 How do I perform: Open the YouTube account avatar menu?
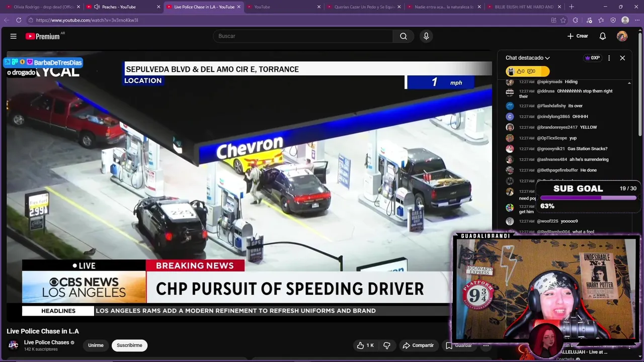tap(622, 36)
